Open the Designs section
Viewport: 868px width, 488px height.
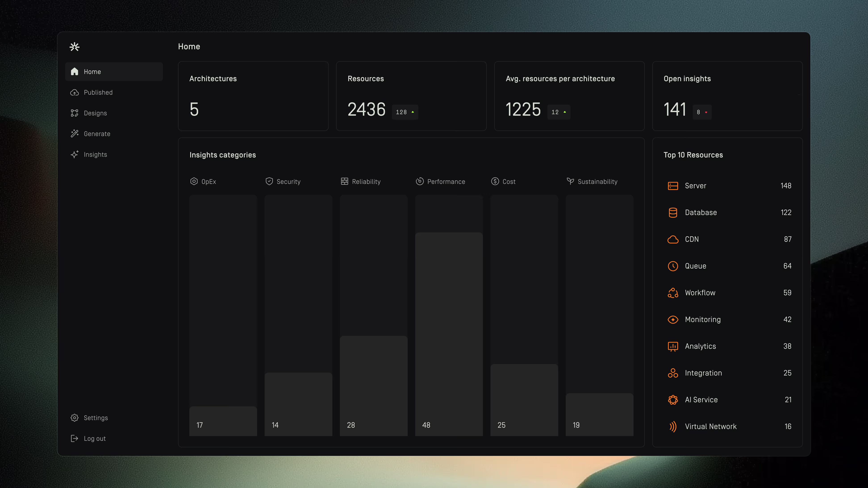click(95, 113)
